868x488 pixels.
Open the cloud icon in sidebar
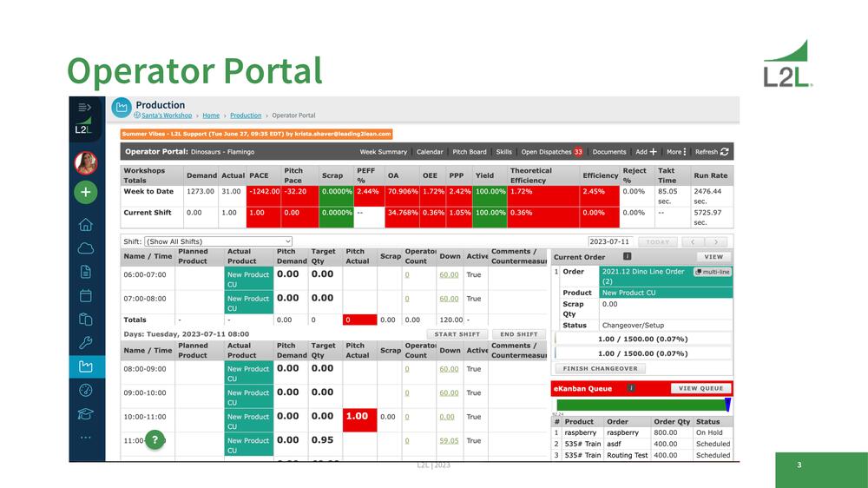(x=85, y=248)
